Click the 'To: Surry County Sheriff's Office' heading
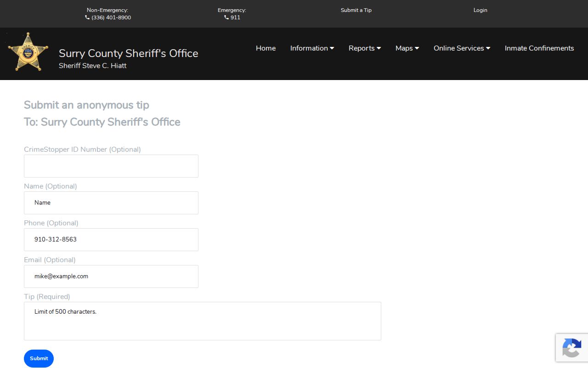The height and width of the screenshot is (368, 588). tap(102, 122)
